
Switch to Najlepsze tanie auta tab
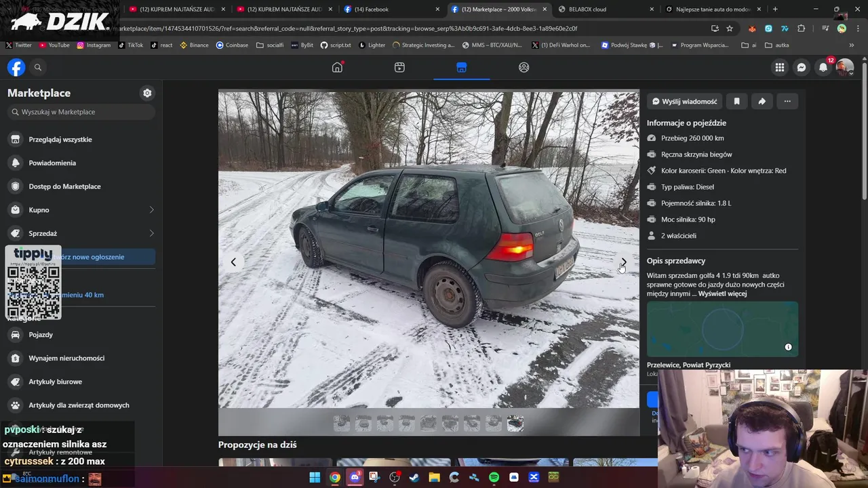713,9
